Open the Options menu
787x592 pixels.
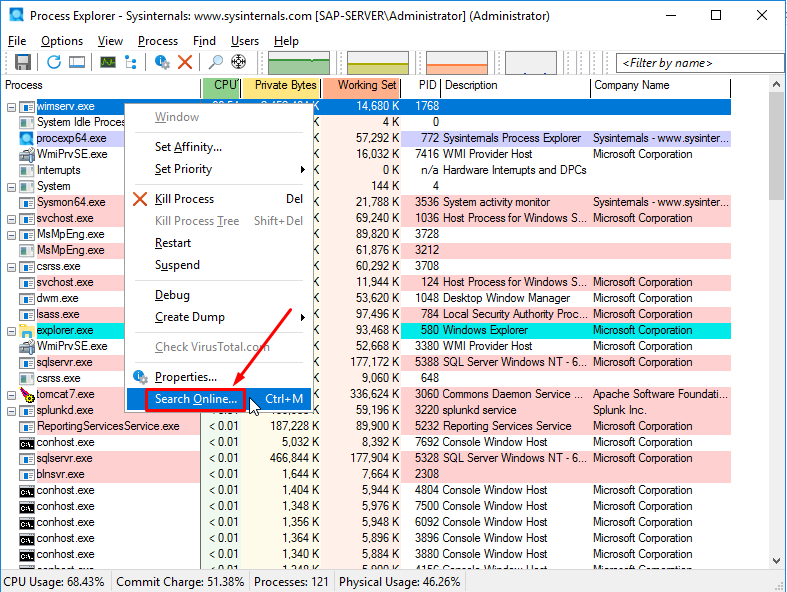(x=62, y=41)
